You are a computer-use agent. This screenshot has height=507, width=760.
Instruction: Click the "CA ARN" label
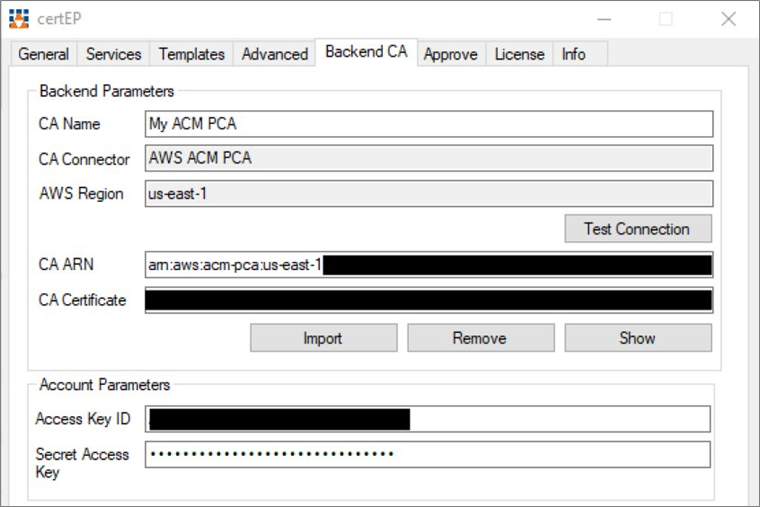pos(66,265)
